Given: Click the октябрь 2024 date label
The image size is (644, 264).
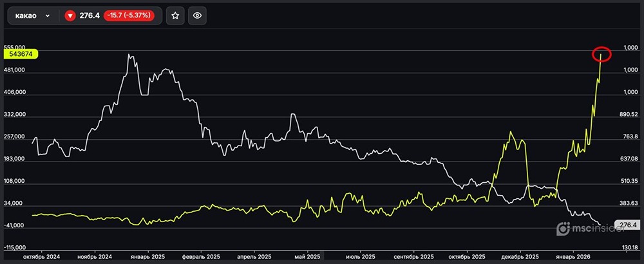Looking at the screenshot, I should pyautogui.click(x=41, y=256).
